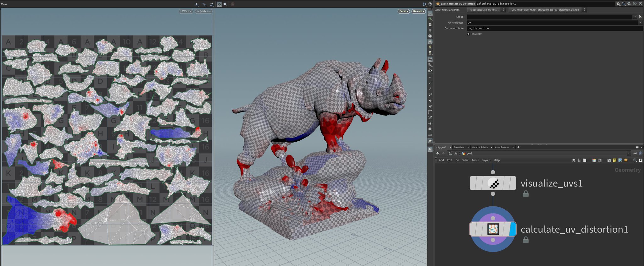Open the Help menu in the network editor

[x=497, y=160]
